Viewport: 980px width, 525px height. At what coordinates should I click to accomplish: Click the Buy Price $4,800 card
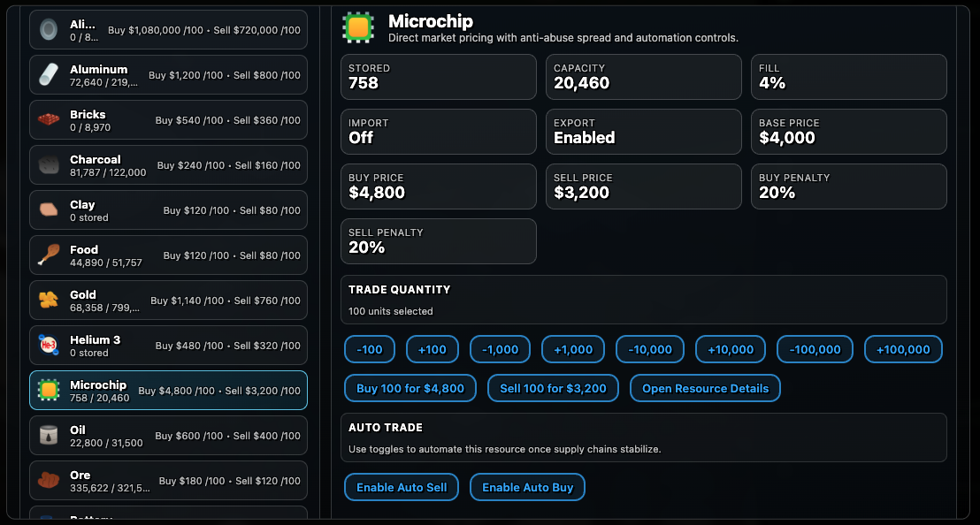click(438, 186)
